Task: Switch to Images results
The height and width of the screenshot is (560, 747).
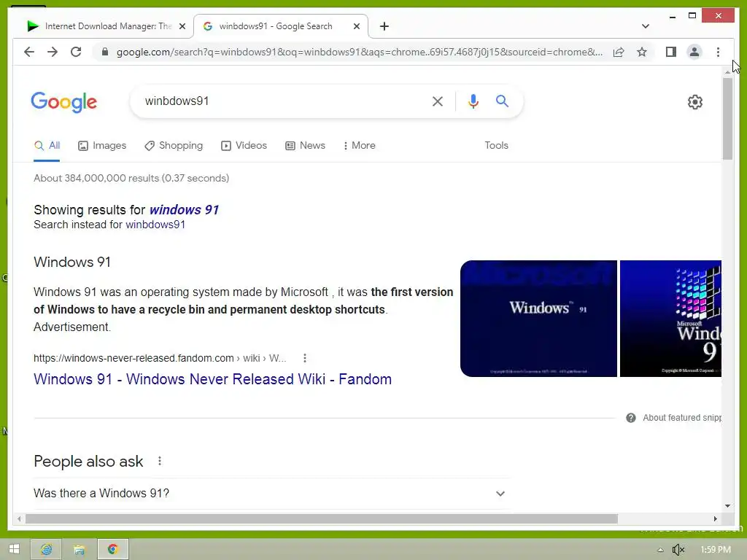Action: tap(102, 146)
